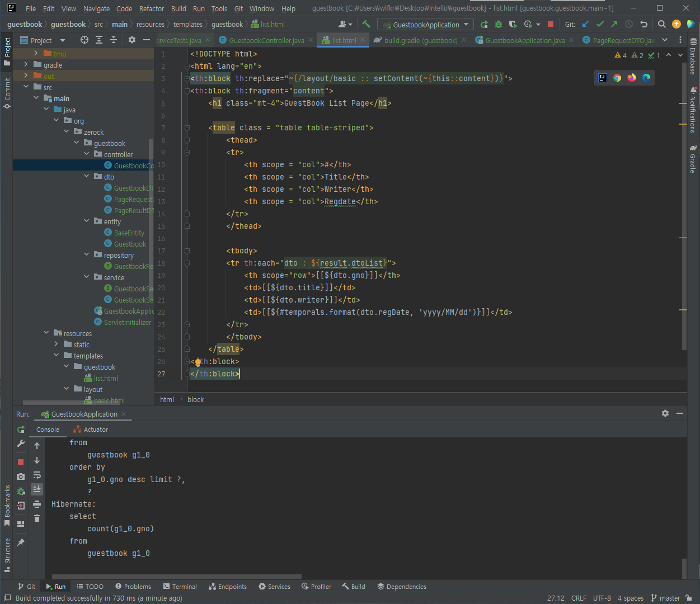Viewport: 700px width, 604px height.
Task: Open list.html in the project tree
Action: pyautogui.click(x=106, y=378)
